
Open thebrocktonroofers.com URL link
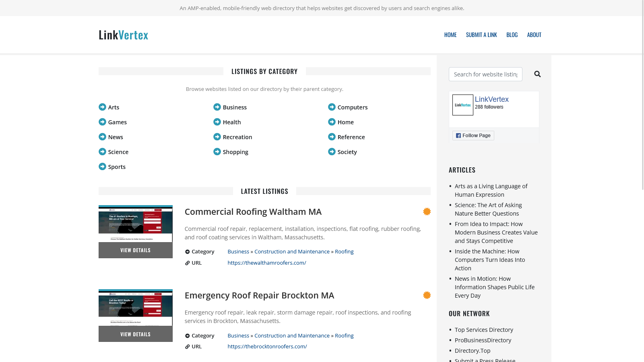pos(267,346)
